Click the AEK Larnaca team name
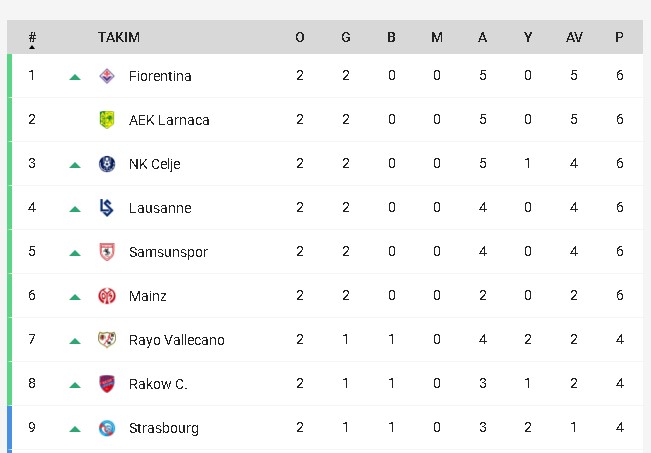 point(169,120)
